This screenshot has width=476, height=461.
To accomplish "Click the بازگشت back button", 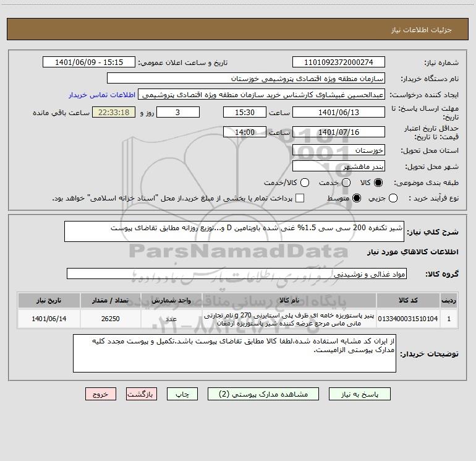I will tap(142, 394).
